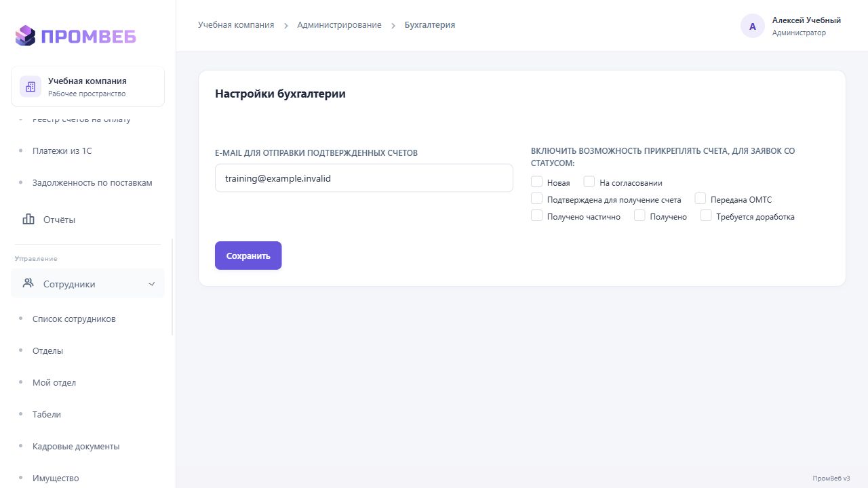Open the Отчёты bar chart icon
This screenshot has height=488, width=868.
(x=28, y=220)
